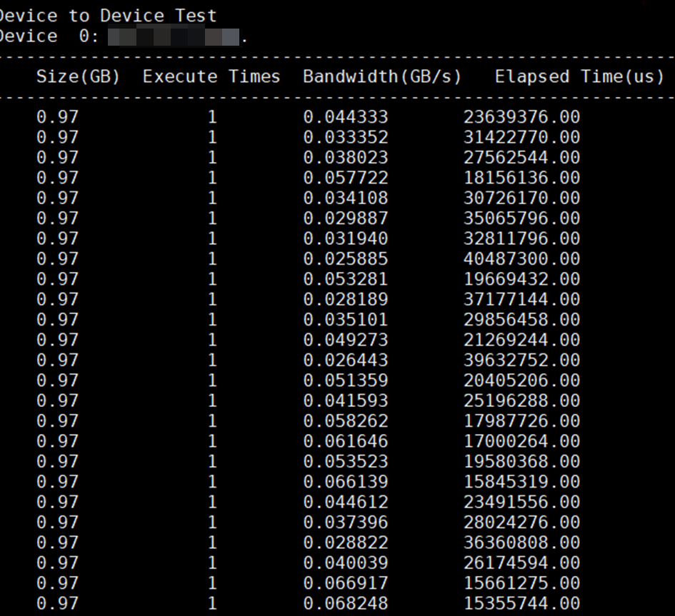Click bandwidth value 0.053281
Image resolution: width=675 pixels, height=616 pixels.
[346, 279]
